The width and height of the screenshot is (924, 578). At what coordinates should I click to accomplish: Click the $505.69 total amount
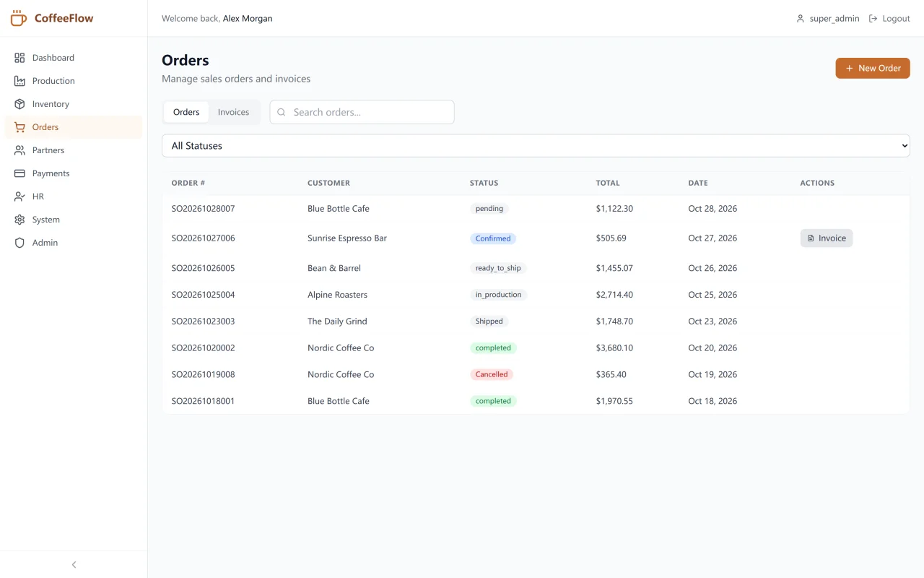611,238
